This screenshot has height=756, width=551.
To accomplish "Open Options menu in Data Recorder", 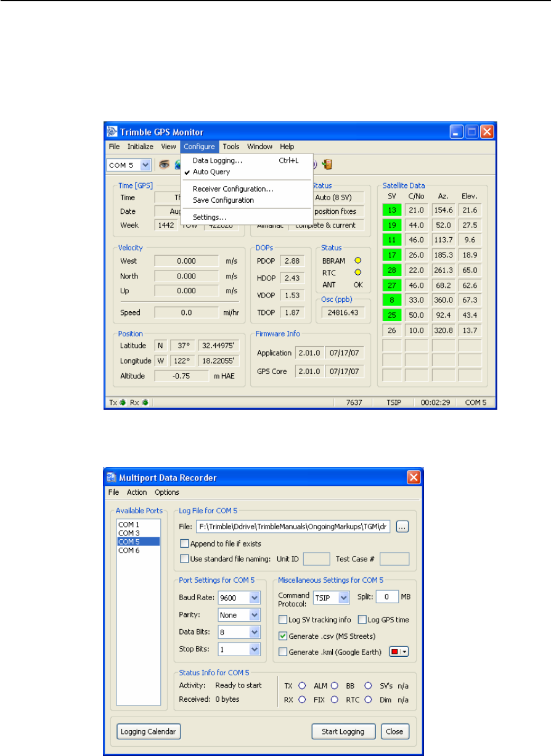I will [x=167, y=492].
